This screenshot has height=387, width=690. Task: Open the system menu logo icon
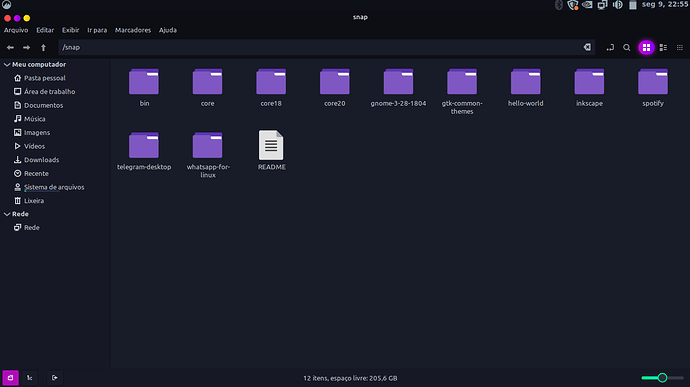pos(7,4)
